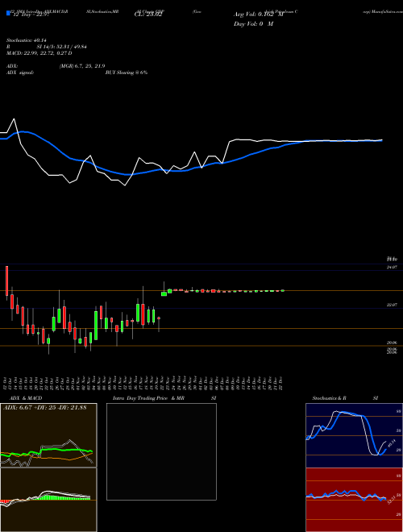This screenshot has width=403, height=532.
Task: Click the 'Avg Vol: 0.162 M' label
Action: [x=259, y=15]
